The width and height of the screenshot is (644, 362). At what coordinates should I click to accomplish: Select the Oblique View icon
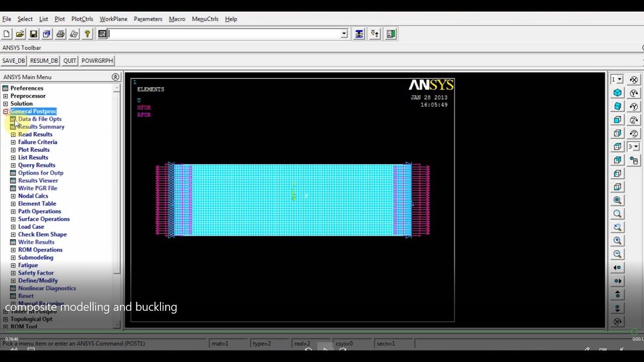click(617, 106)
